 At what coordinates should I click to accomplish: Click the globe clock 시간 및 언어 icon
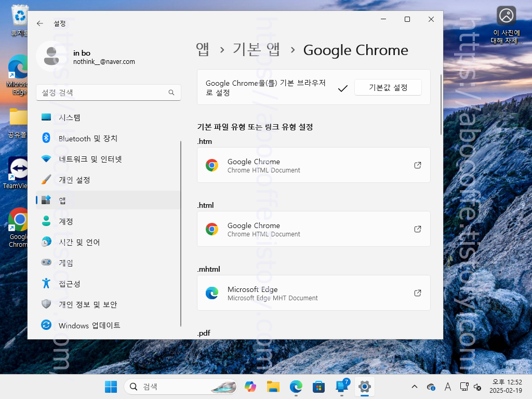coord(46,242)
